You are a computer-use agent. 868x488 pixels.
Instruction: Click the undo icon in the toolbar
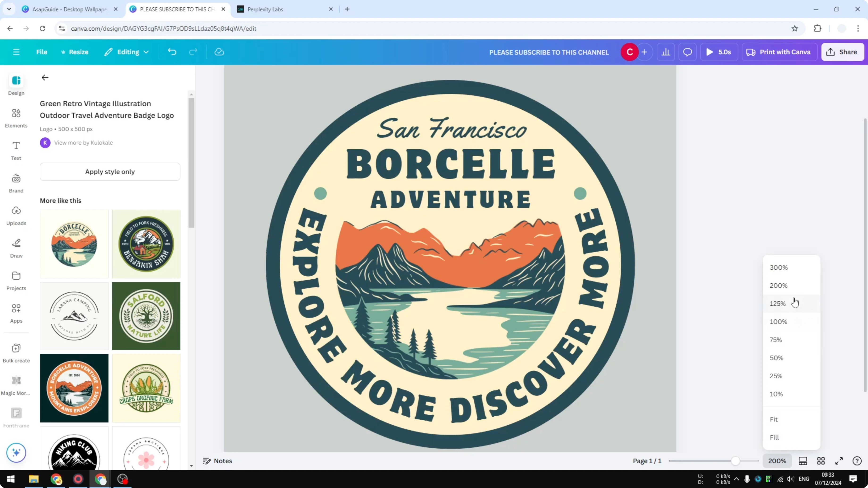(172, 52)
